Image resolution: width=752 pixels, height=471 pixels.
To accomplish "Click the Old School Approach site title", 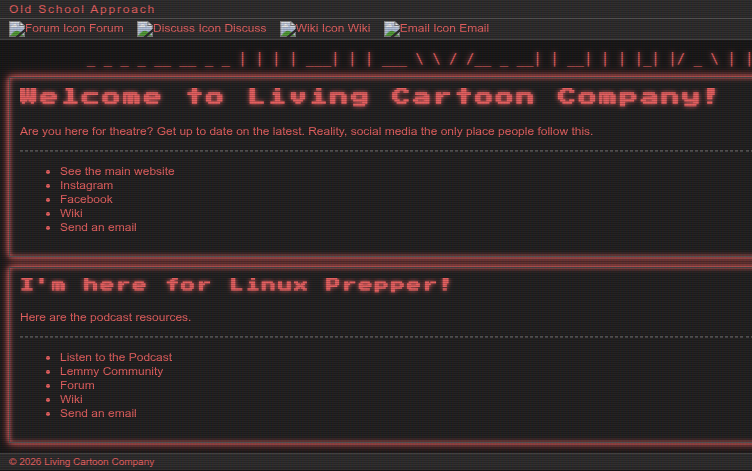I will click(x=82, y=9).
